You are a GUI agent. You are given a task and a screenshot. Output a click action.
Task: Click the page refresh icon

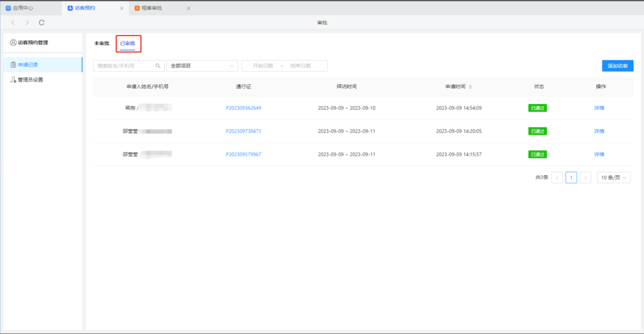tap(42, 23)
